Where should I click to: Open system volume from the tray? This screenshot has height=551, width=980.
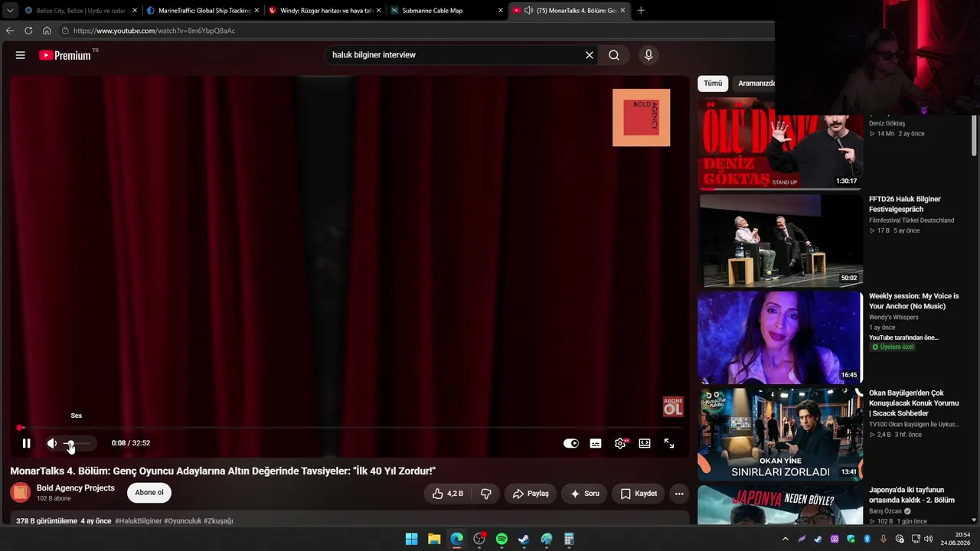pos(929,539)
